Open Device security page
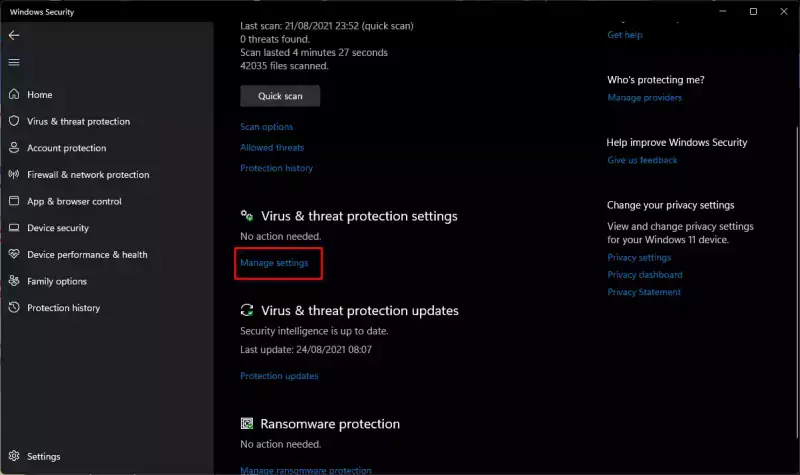 58,228
